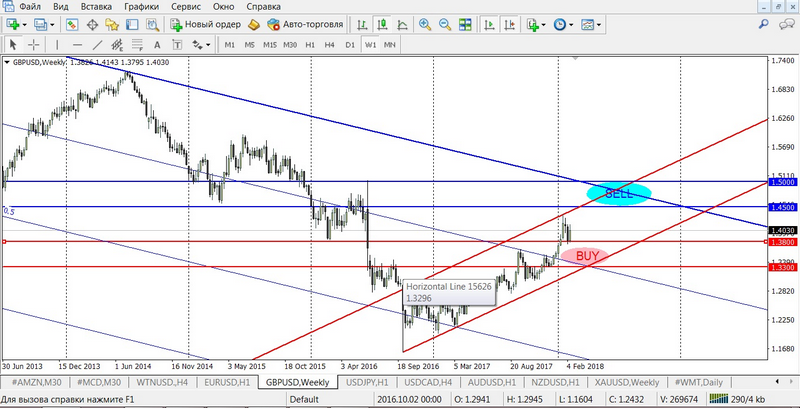Switch to the H4 timeframe
This screenshot has width=800, height=408.
click(330, 45)
